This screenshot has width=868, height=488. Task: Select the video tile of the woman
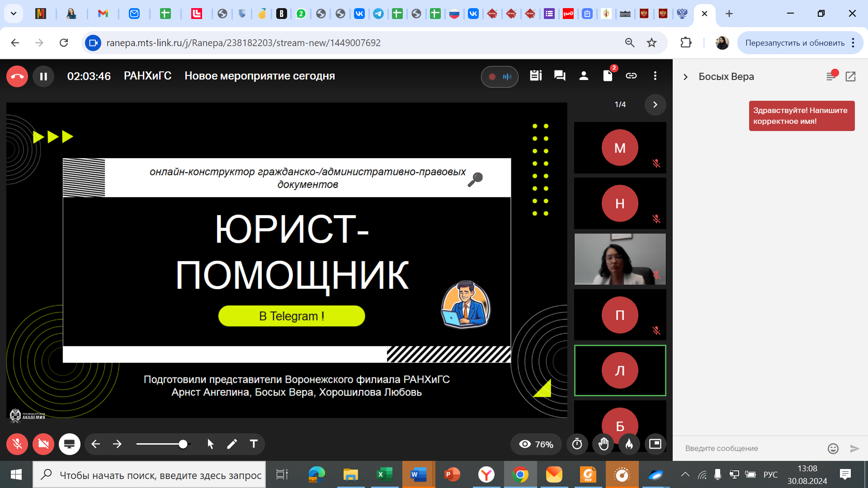(620, 259)
